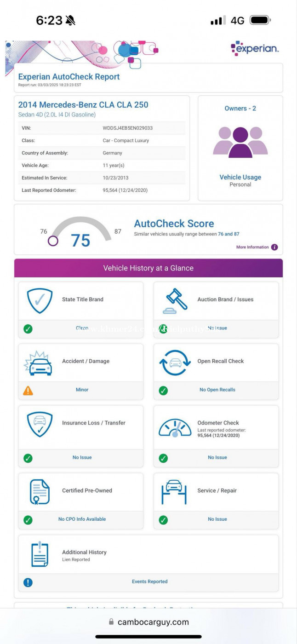This screenshot has width=297, height=644.
Task: Tap the cellular signal bars icon
Action: [x=218, y=20]
